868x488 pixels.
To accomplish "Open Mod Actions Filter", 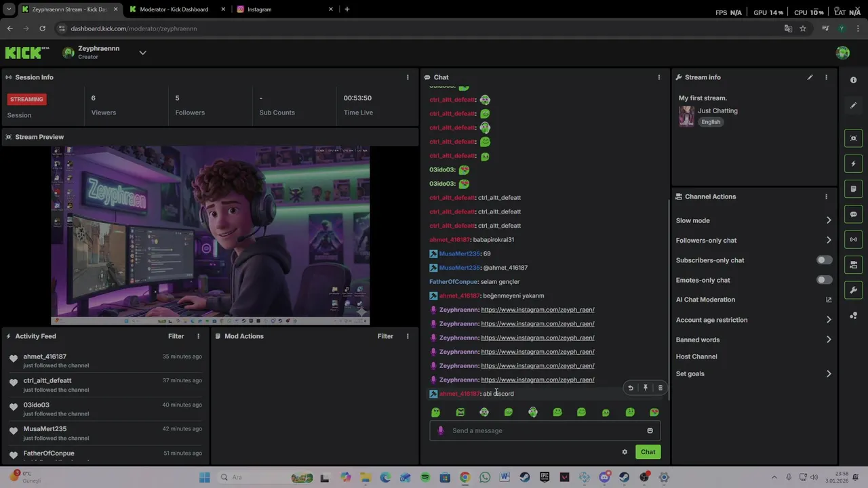I will [x=385, y=336].
